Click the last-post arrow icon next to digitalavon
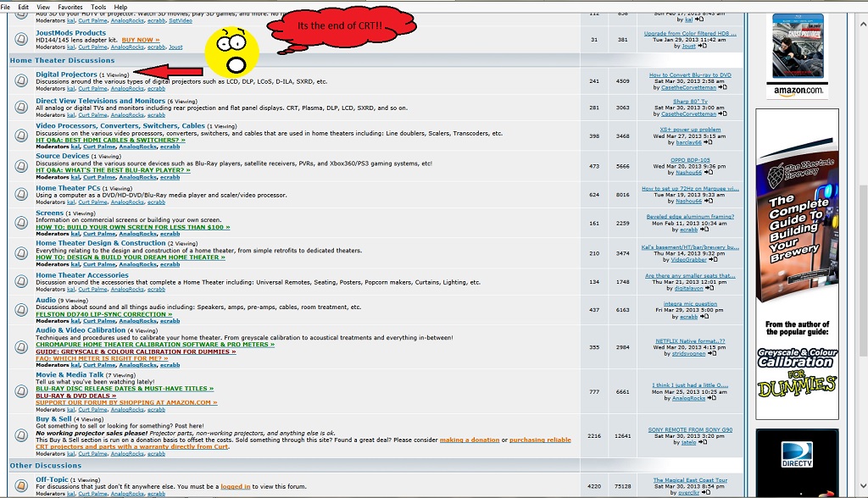This screenshot has height=498, width=868. (709, 288)
